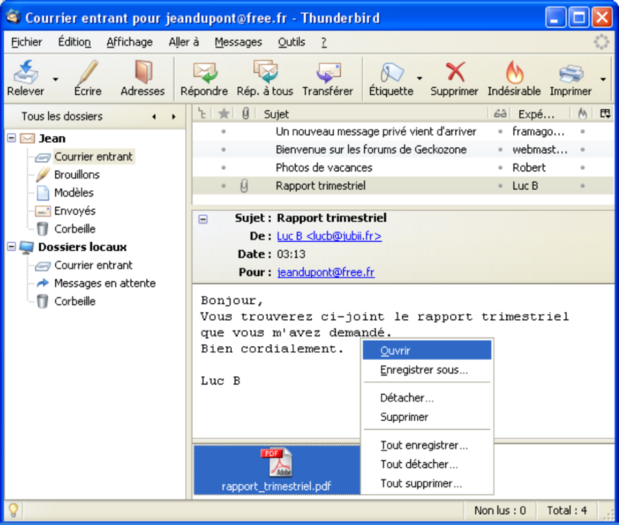Image resolution: width=619 pixels, height=525 pixels.
Task: Mark message as Indésirable
Action: [x=513, y=74]
